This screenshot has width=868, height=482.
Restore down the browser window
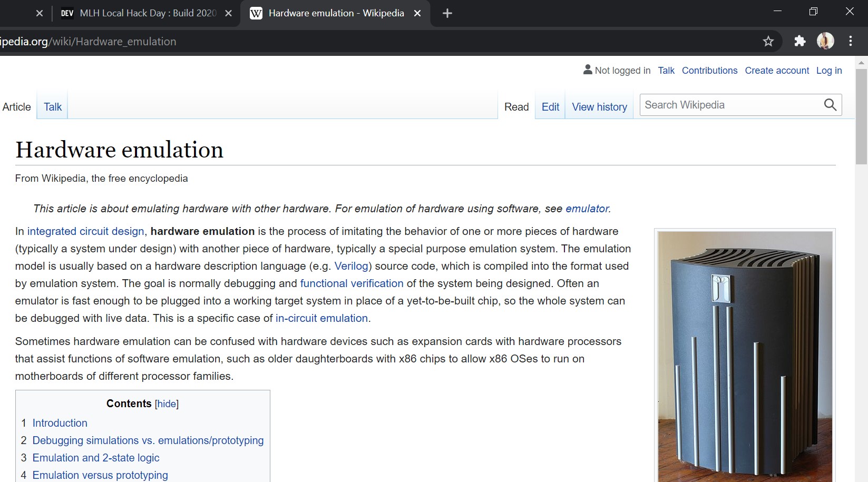813,12
